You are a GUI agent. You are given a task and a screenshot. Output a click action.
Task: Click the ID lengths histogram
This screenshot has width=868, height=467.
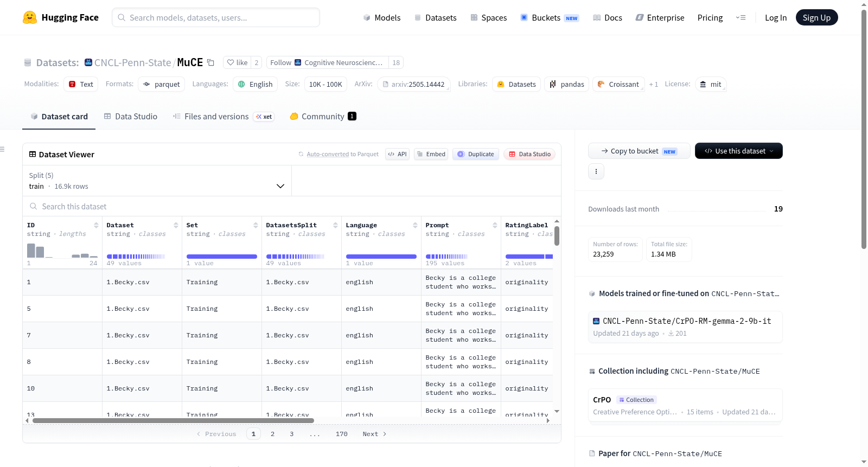point(62,250)
